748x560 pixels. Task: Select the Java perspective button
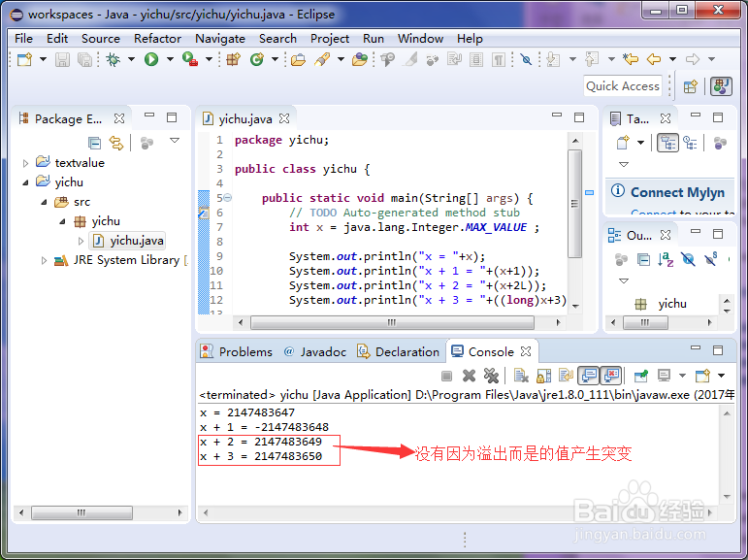[721, 86]
